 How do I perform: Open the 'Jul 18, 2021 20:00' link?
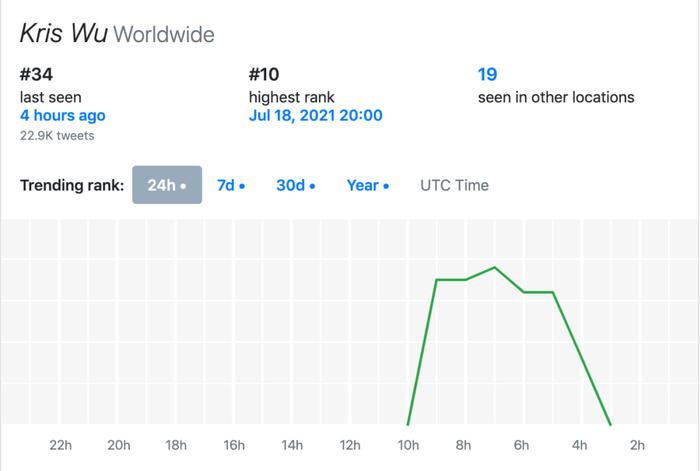(x=316, y=115)
